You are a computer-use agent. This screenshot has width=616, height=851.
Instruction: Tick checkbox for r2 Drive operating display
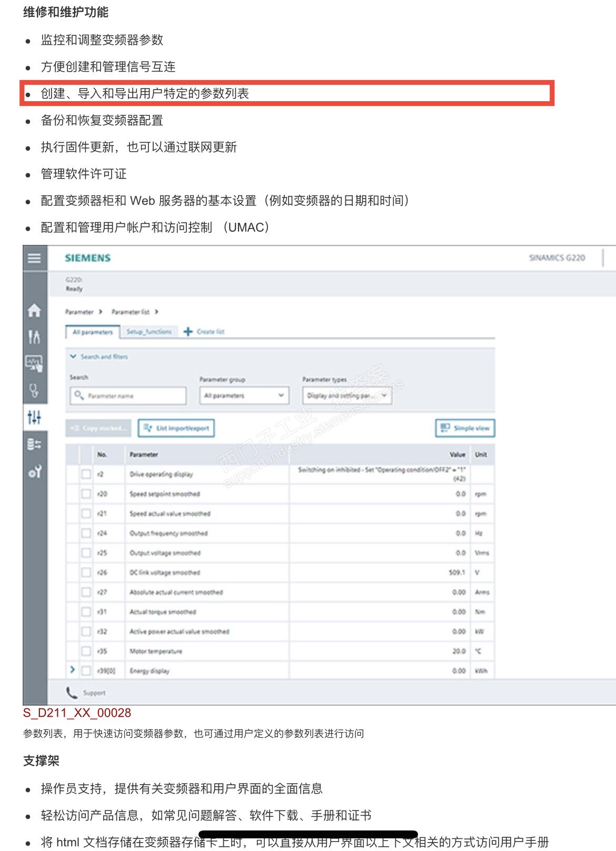click(86, 474)
